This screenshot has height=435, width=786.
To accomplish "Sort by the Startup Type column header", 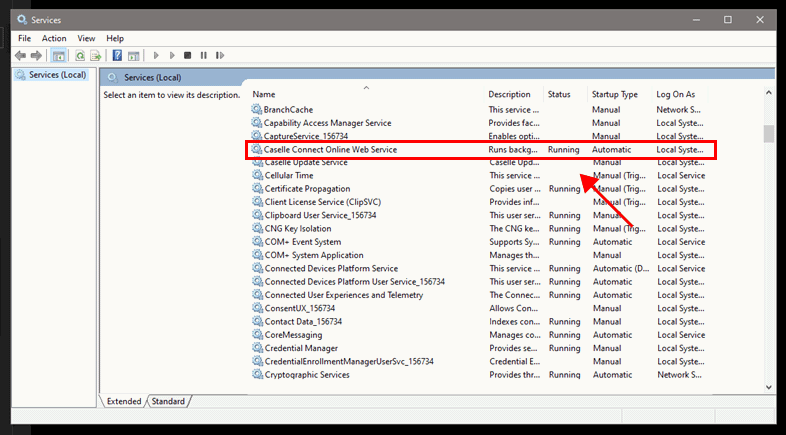I will coord(614,95).
